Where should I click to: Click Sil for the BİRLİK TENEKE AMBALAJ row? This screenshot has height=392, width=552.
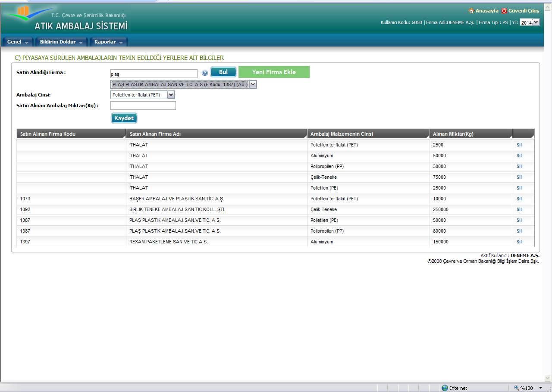[x=519, y=209]
